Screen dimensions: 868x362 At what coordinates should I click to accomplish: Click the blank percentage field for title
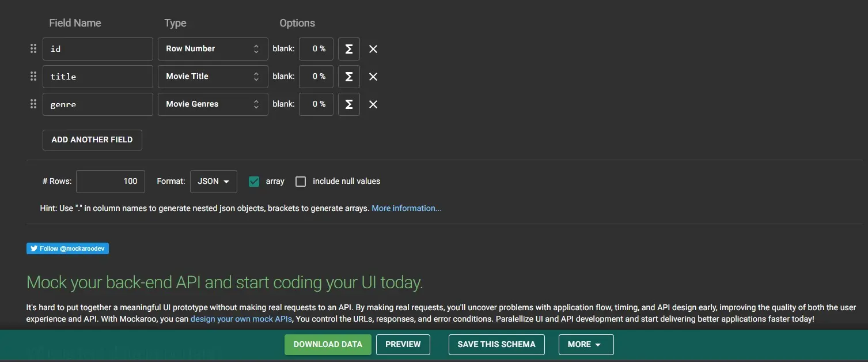click(x=316, y=76)
